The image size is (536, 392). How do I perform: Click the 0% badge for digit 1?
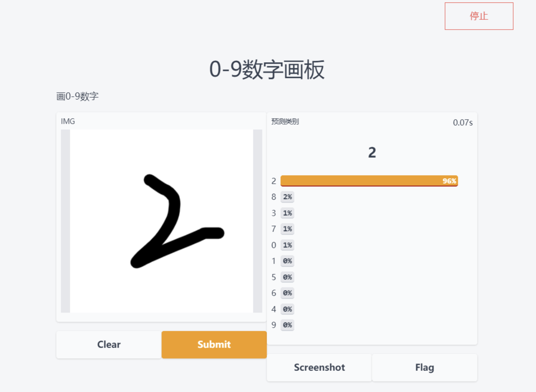point(287,261)
